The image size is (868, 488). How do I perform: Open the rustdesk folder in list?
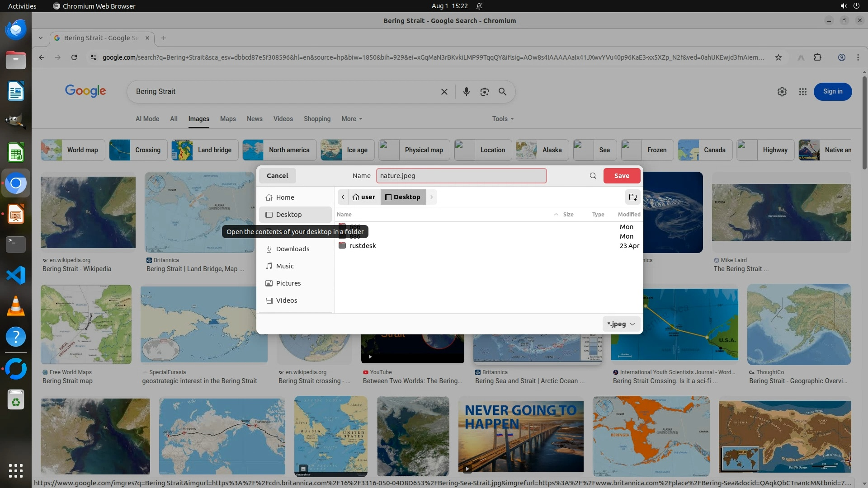(x=362, y=246)
